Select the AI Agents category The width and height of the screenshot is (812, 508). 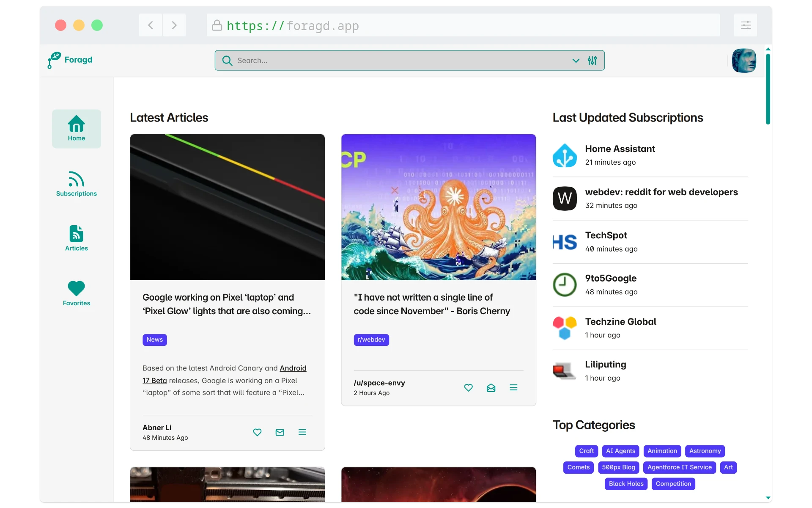(x=620, y=451)
